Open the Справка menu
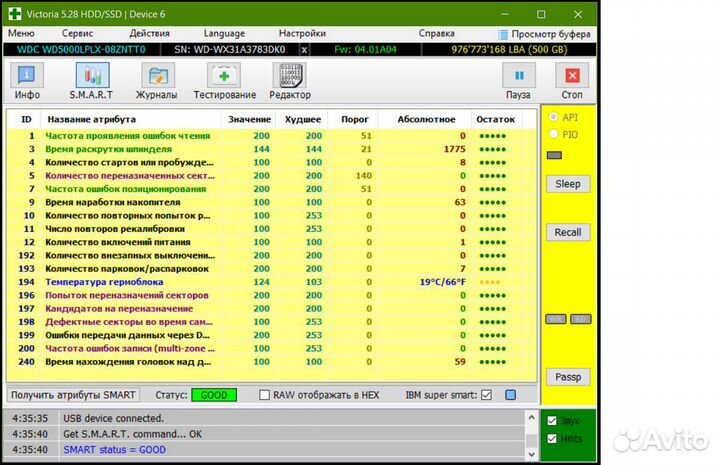The height and width of the screenshot is (465, 720). (436, 34)
